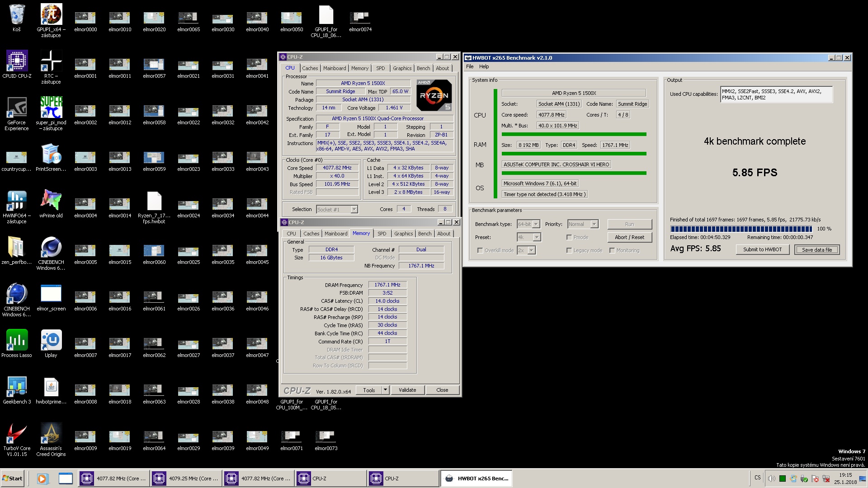Screen dimensions: 868x488
Task: Switch to Bench tab in bottom CPU-Z window
Action: click(x=425, y=234)
